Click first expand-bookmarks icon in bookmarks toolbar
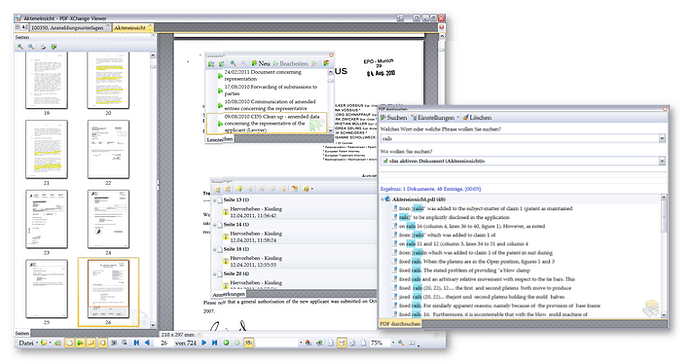The image size is (690, 362). (211, 63)
